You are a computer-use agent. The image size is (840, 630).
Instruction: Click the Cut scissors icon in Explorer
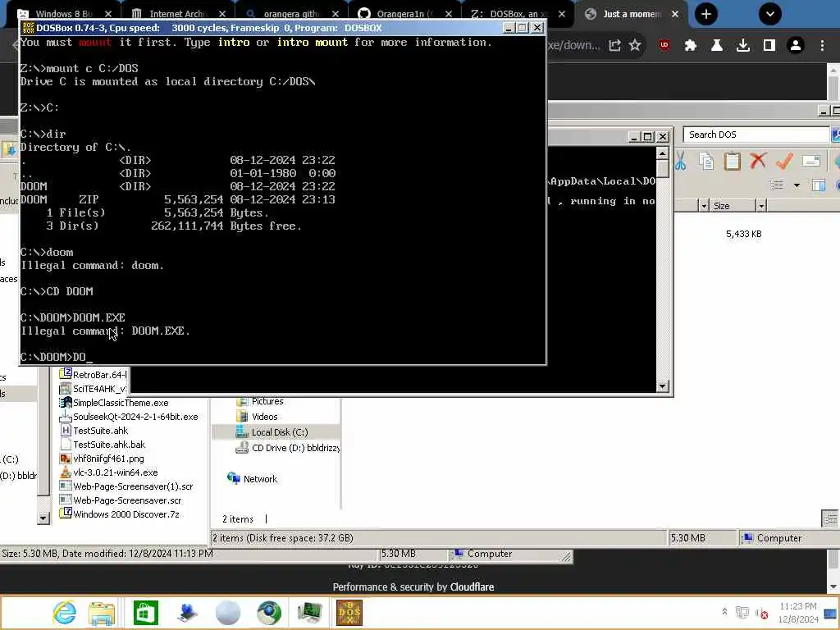tap(680, 161)
